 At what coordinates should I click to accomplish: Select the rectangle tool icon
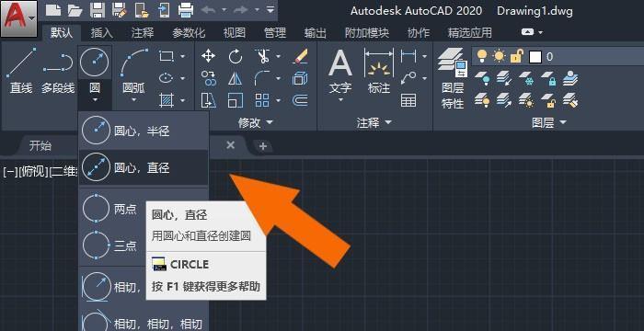[166, 56]
